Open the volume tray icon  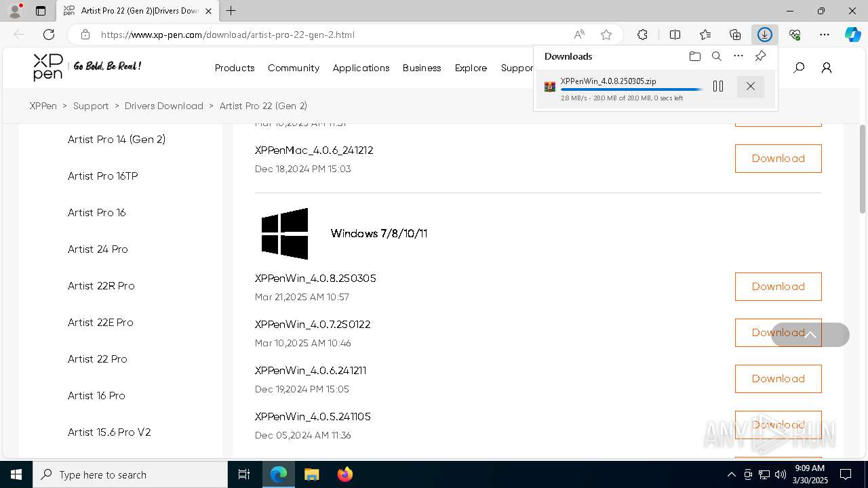781,474
